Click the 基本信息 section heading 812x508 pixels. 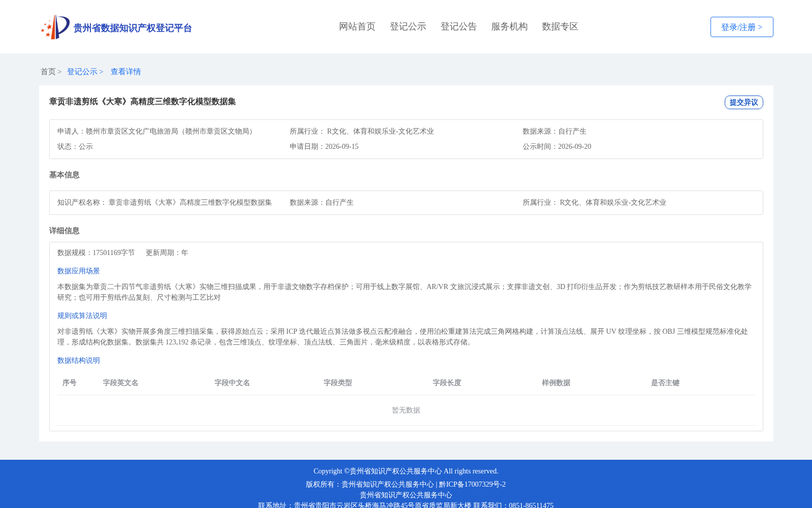pos(64,175)
